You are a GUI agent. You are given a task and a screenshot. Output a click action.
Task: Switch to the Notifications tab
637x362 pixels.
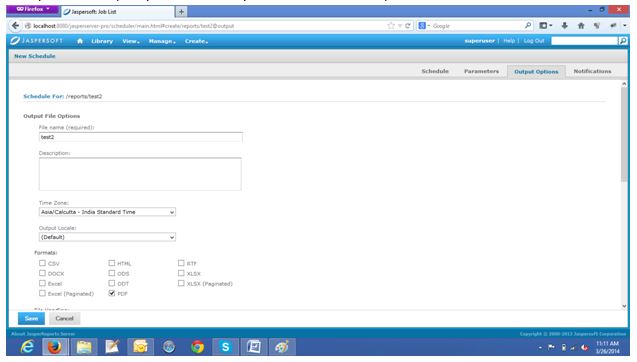[592, 71]
